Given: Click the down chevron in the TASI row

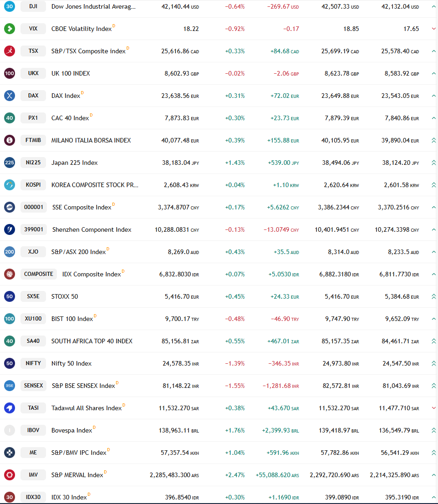Looking at the screenshot, I should coord(433,408).
